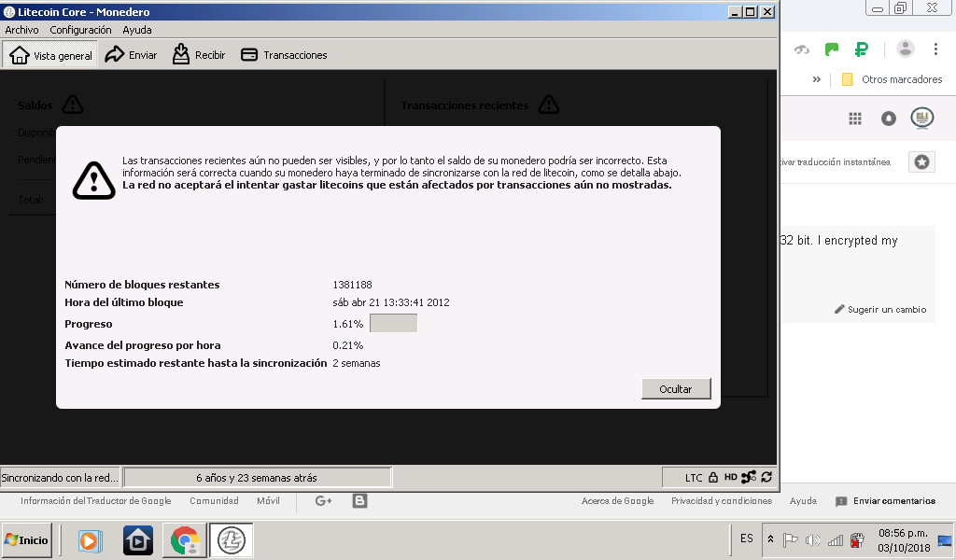Click 'Enviar comentarios' in the footer

(x=885, y=501)
